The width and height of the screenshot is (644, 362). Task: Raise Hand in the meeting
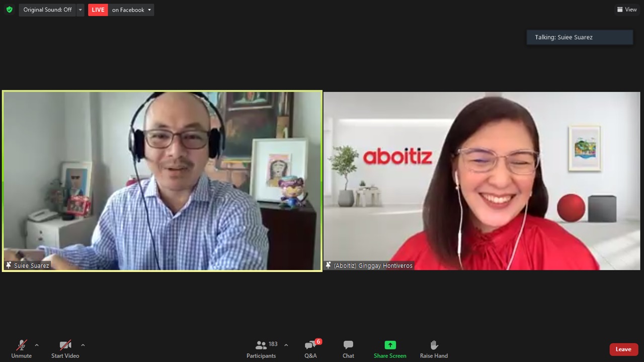pyautogui.click(x=434, y=349)
